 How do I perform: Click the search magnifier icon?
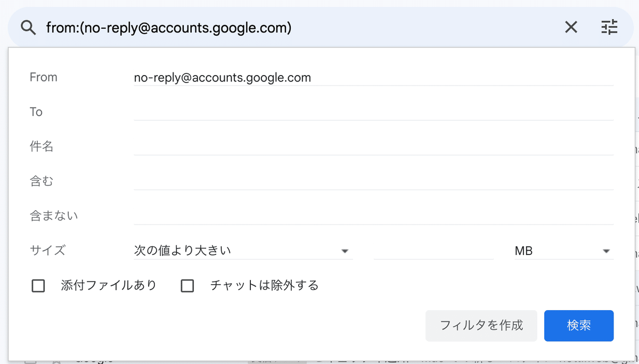click(x=28, y=27)
